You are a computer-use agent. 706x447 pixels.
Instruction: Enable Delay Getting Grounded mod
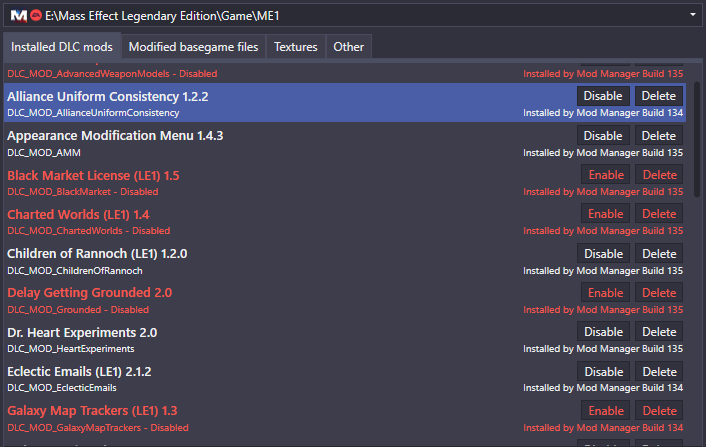(606, 293)
